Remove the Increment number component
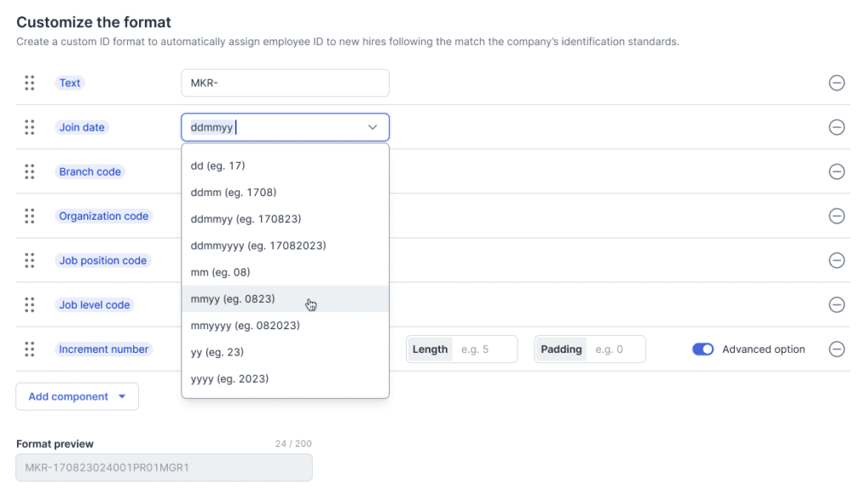Image resolution: width=868 pixels, height=503 pixels. click(836, 349)
